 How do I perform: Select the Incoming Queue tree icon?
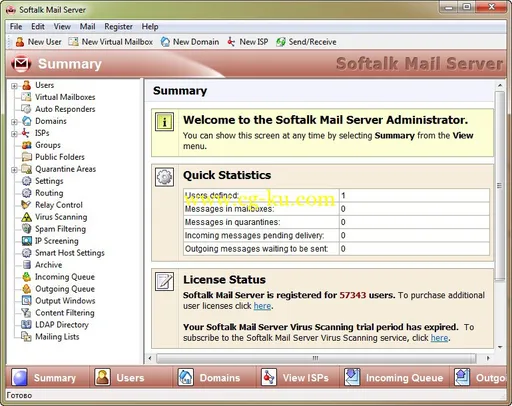27,277
